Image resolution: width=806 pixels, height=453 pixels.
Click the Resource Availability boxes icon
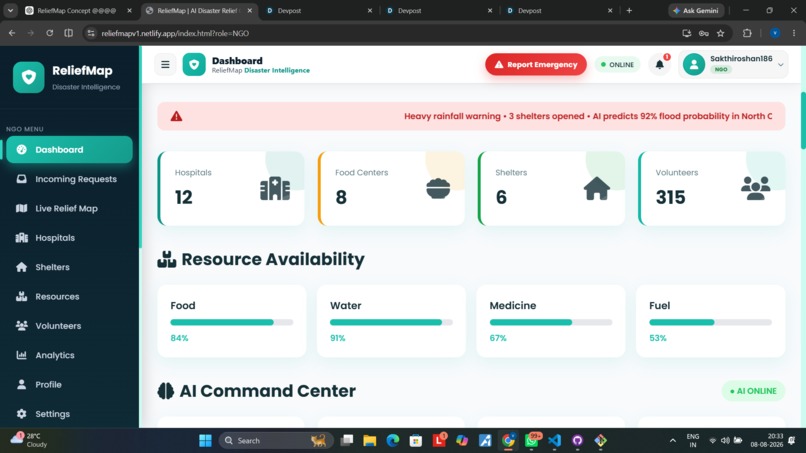pos(167,259)
